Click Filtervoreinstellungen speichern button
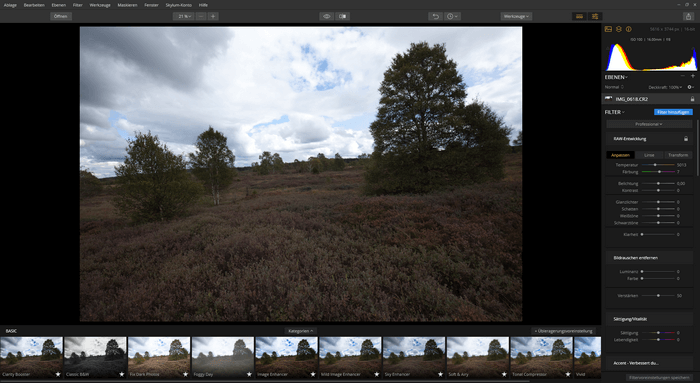The width and height of the screenshot is (700, 383). [660, 378]
